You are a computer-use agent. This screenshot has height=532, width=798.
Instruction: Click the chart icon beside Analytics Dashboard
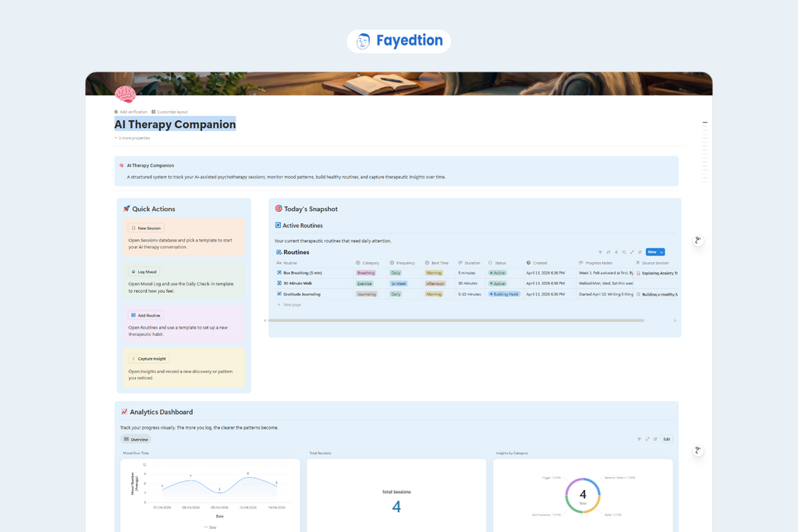pyautogui.click(x=124, y=412)
